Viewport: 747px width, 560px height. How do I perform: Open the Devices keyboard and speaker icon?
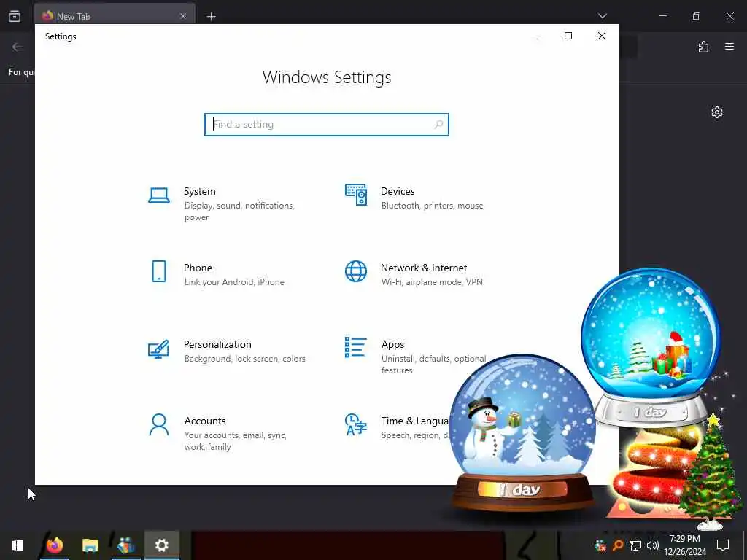tap(356, 194)
